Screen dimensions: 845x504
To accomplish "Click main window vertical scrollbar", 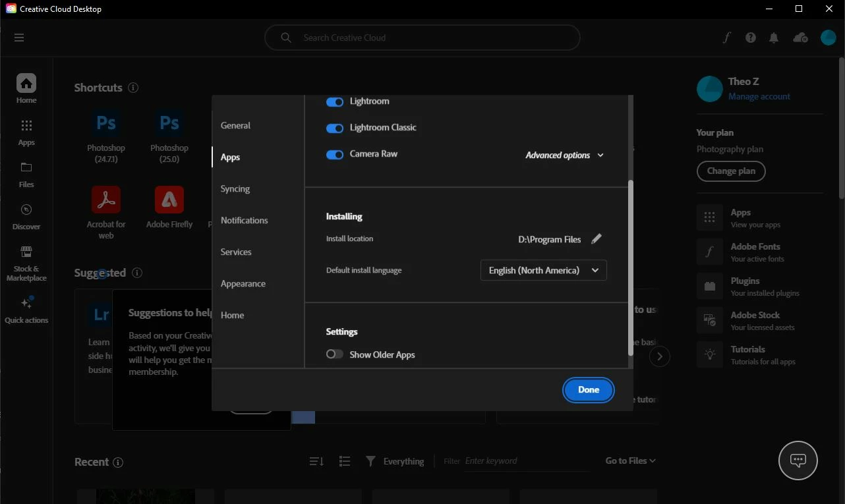I will click(842, 128).
